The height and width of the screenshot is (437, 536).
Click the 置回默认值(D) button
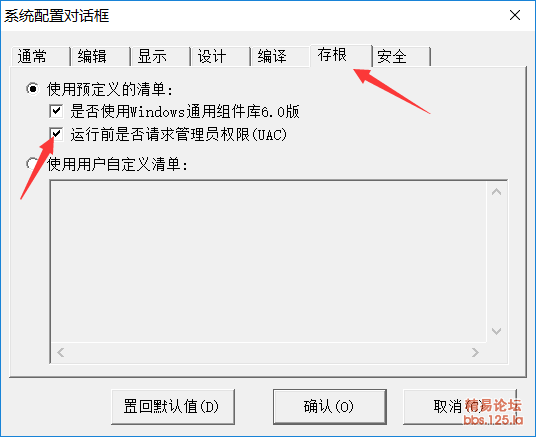pos(173,407)
